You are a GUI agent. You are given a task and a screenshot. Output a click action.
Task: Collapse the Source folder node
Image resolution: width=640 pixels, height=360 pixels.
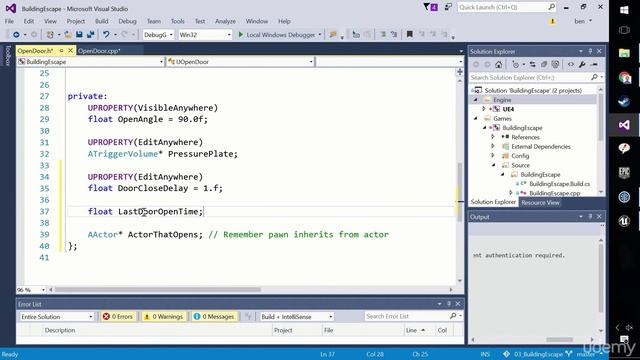(x=493, y=165)
